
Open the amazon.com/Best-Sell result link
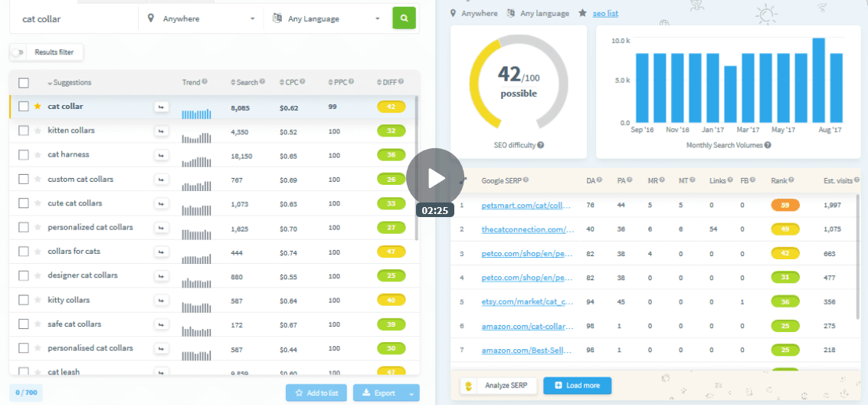coord(528,350)
